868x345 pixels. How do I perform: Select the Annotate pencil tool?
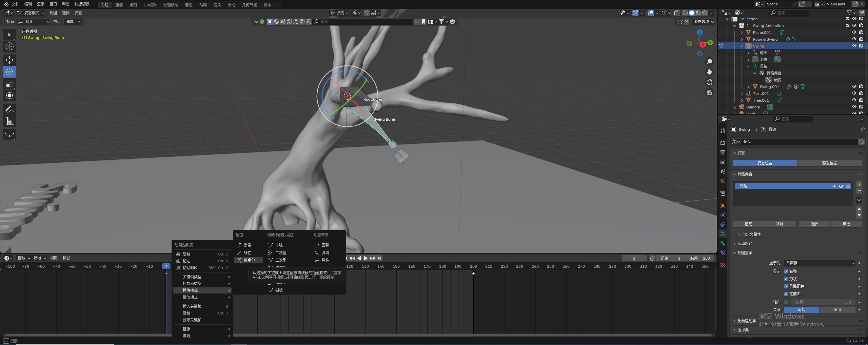pos(9,109)
